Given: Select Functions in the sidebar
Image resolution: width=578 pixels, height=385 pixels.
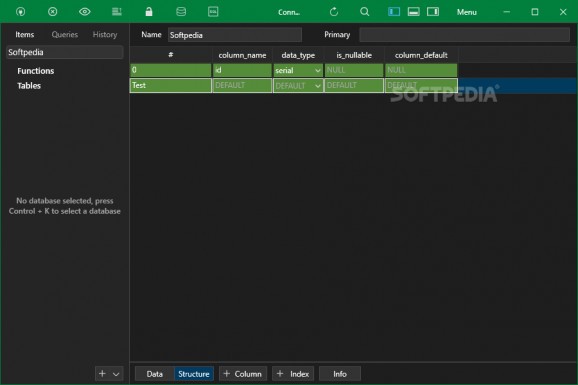Looking at the screenshot, I should (36, 71).
